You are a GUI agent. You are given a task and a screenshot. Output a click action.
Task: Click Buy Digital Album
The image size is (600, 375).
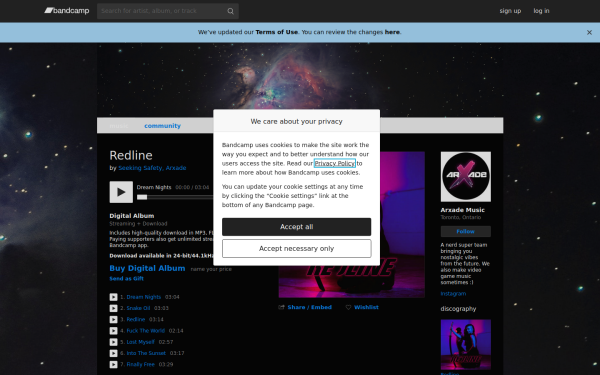pos(147,268)
